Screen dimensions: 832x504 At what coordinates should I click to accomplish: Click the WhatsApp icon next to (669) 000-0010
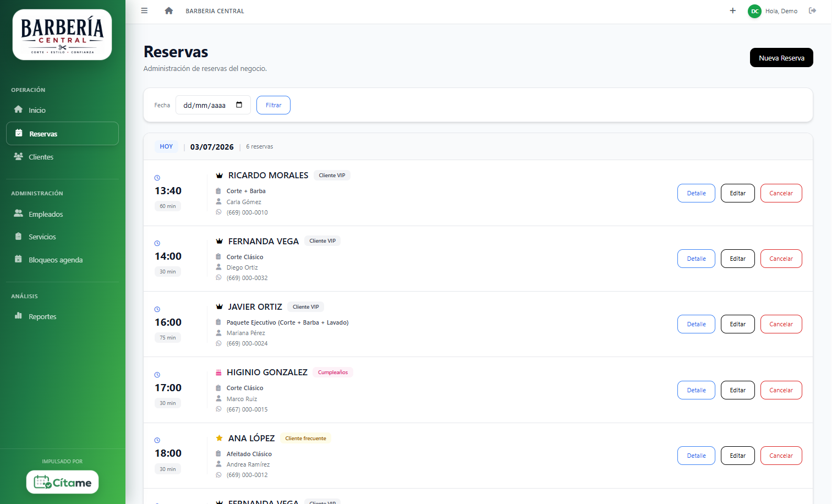coord(218,212)
